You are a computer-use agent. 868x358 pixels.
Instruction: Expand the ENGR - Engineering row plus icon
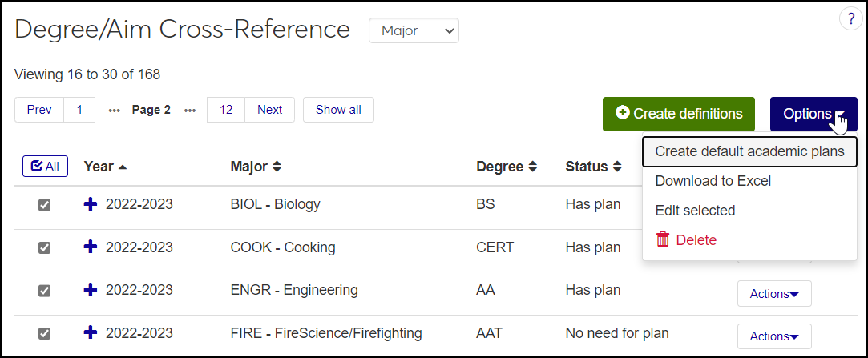pyautogui.click(x=91, y=290)
